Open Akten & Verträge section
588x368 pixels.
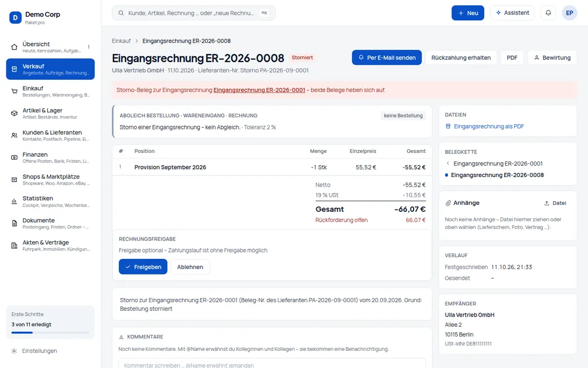click(50, 246)
